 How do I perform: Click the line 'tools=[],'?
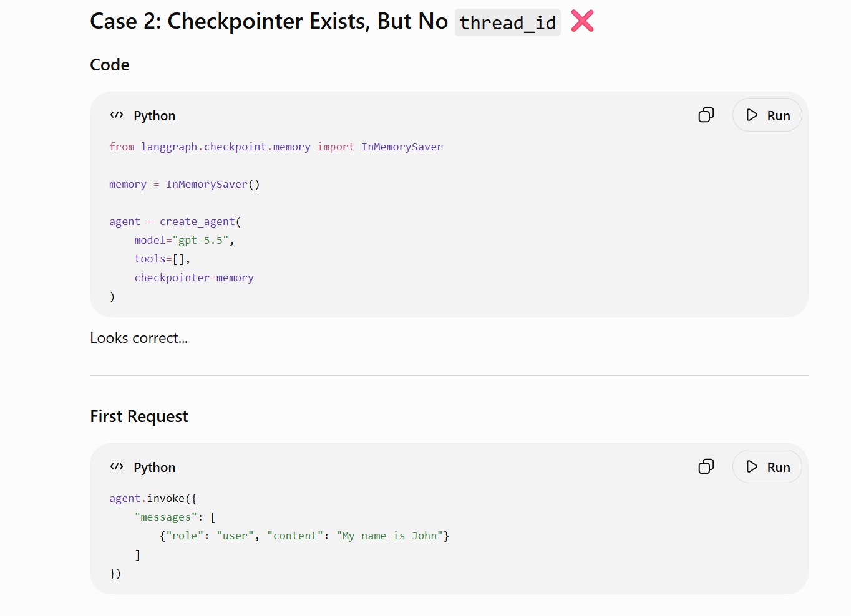pos(162,259)
